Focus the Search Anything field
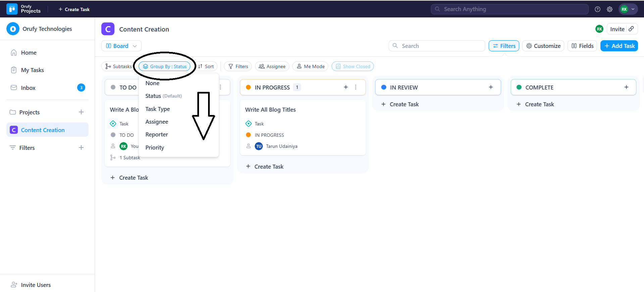Viewport: 644px width, 292px height. 509,9
